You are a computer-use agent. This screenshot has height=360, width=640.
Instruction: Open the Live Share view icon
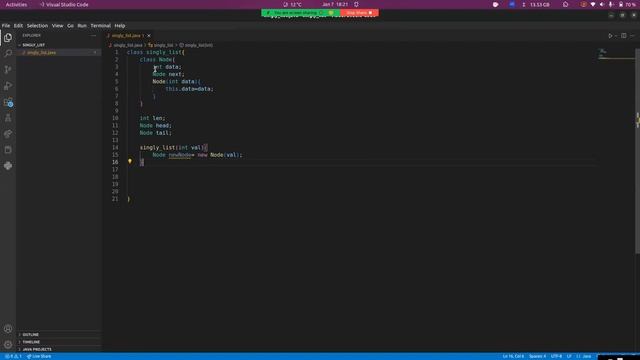8,134
